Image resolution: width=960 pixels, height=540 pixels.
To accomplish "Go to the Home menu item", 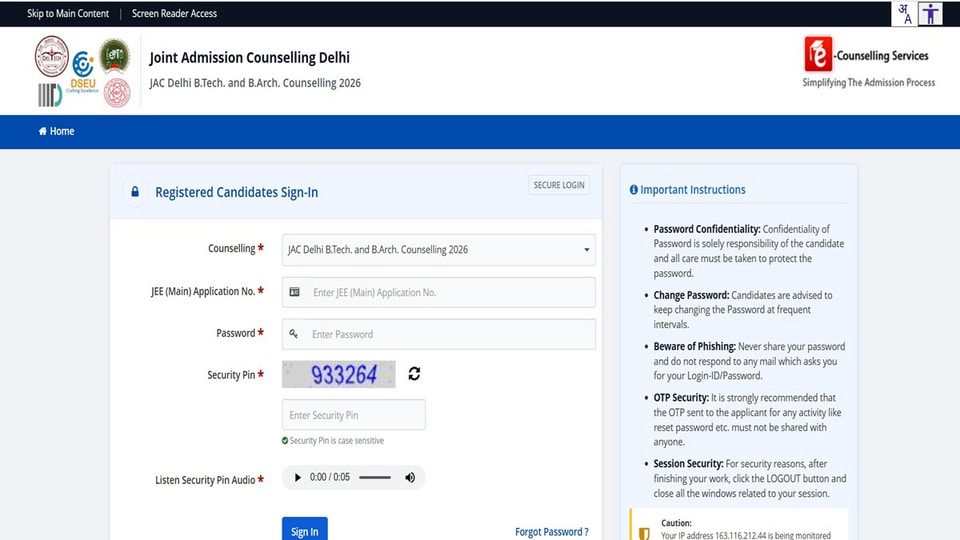I will (56, 131).
